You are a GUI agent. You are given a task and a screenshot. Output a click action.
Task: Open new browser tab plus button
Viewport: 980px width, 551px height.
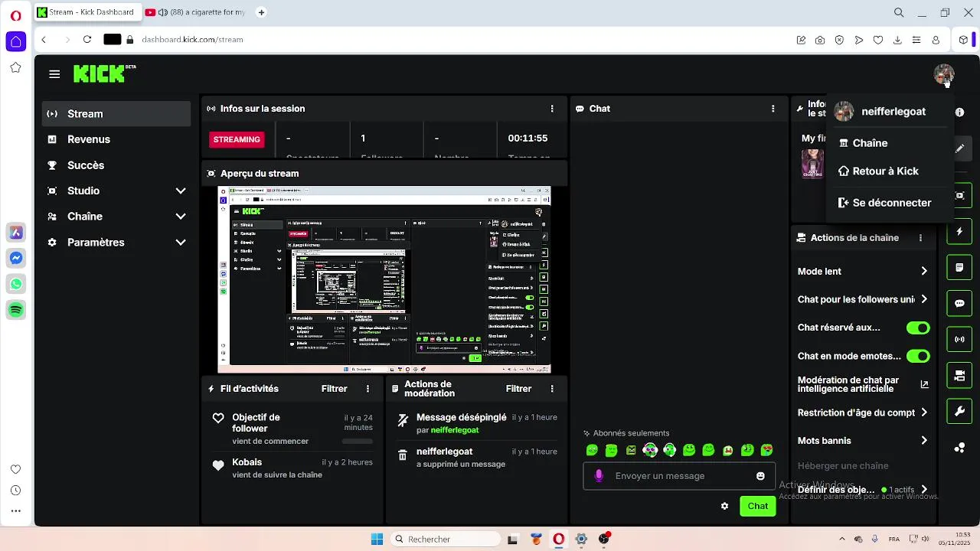262,12
